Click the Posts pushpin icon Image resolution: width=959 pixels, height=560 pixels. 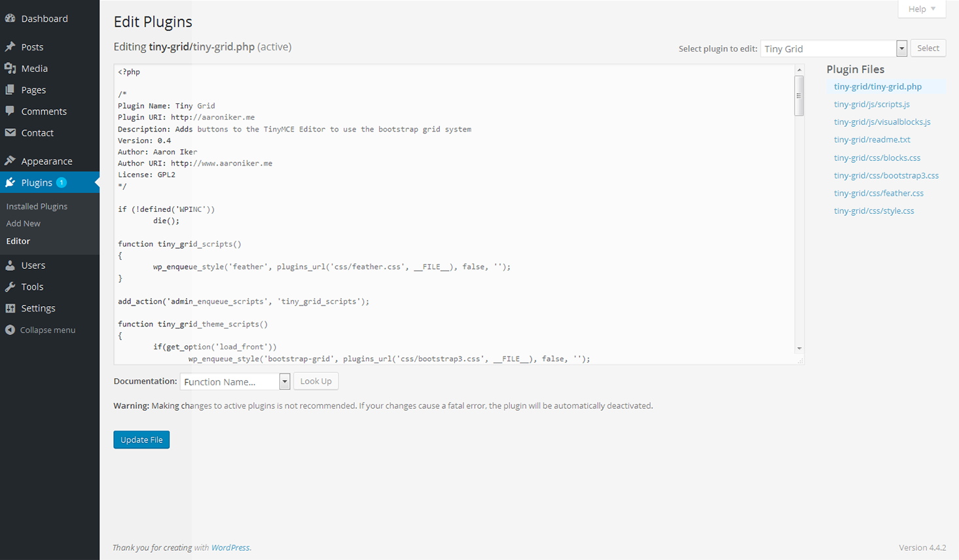pyautogui.click(x=10, y=47)
